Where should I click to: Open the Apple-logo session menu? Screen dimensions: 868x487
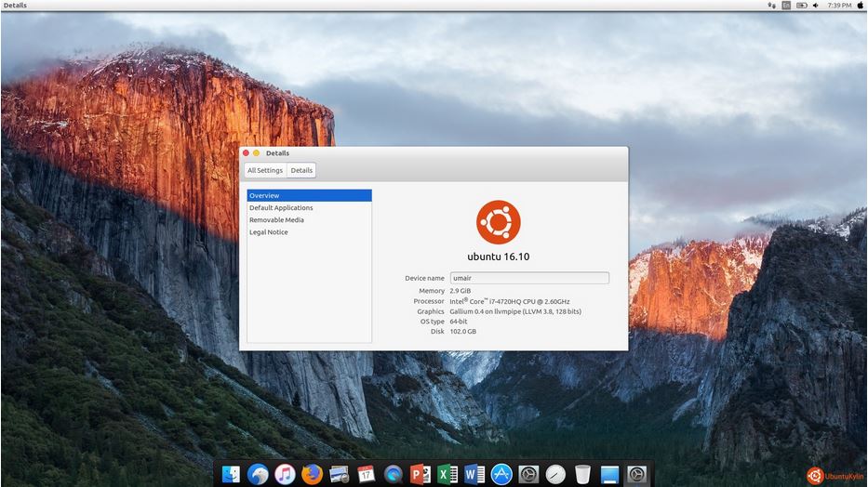861,5
